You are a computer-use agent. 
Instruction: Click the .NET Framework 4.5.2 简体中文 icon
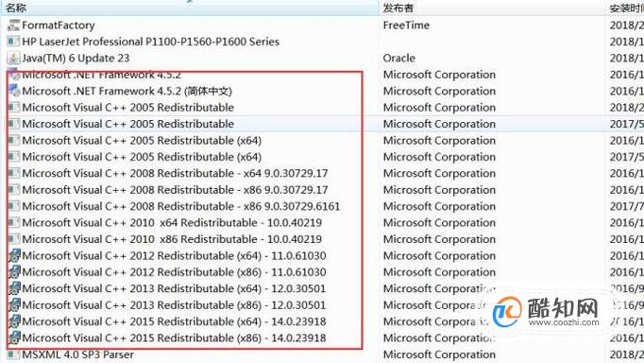tap(13, 91)
